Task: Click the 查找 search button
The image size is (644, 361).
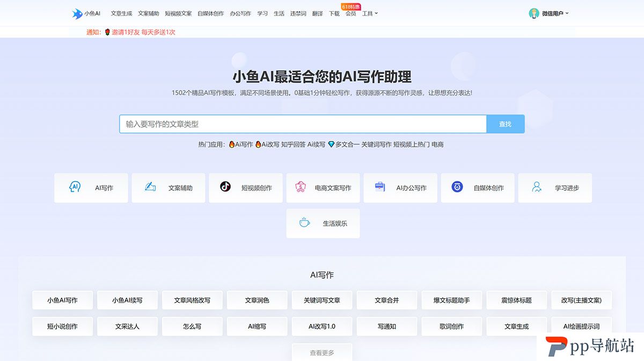Action: tap(505, 124)
